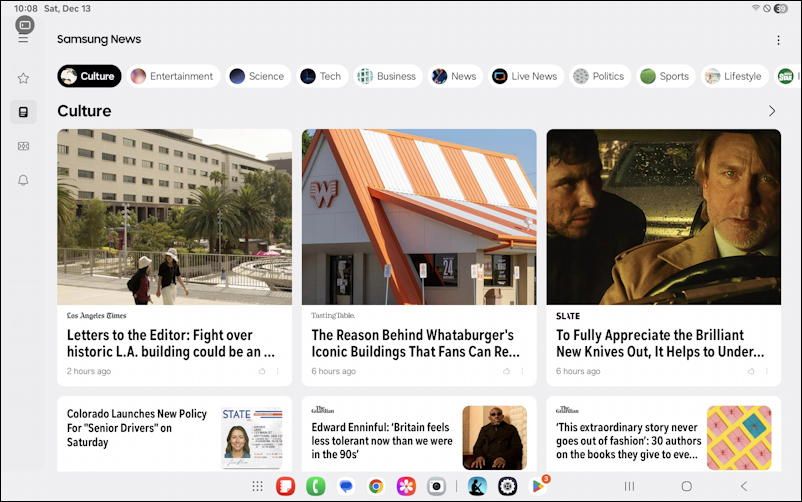Viewport: 802px width, 502px height.
Task: Switch to the News category
Action: (x=455, y=76)
